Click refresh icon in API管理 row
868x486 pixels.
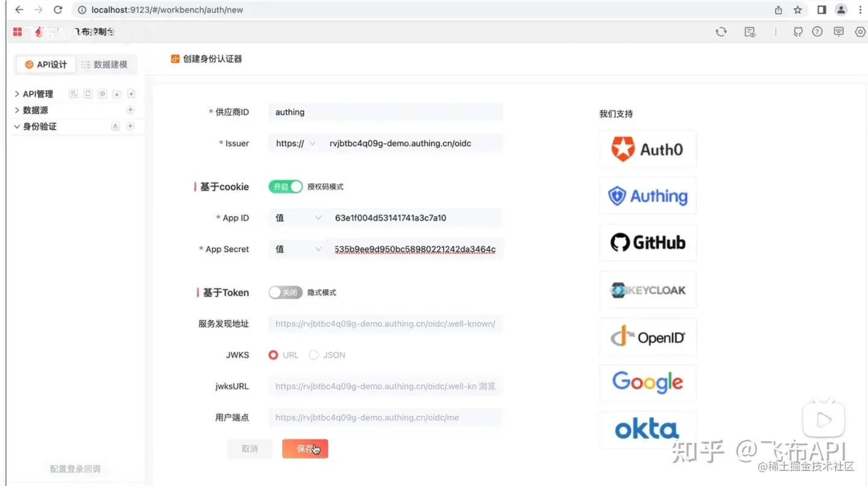pyautogui.click(x=88, y=93)
